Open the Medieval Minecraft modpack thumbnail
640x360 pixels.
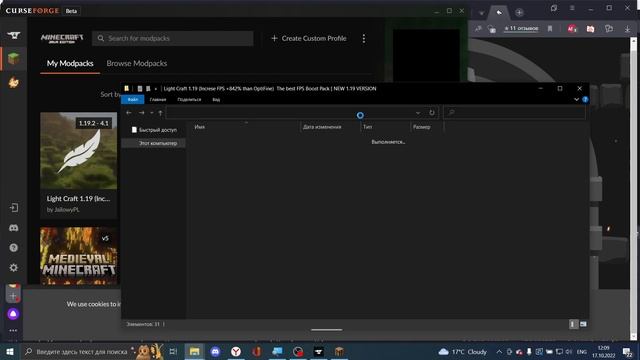tap(78, 256)
